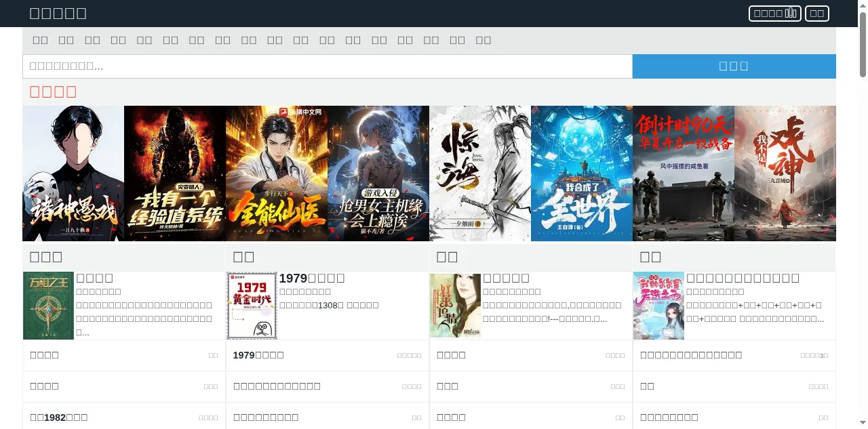
Task: Open the 我有一个经验值系统 cover image
Action: 175,173
